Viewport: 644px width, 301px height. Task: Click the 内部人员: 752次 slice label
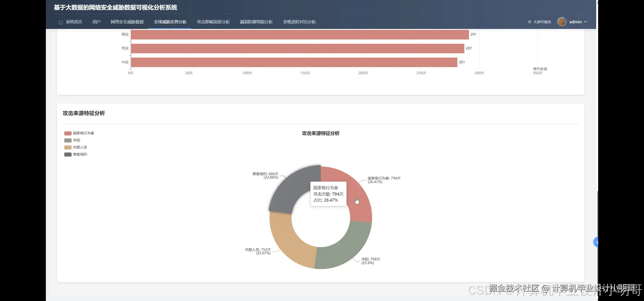click(258, 252)
